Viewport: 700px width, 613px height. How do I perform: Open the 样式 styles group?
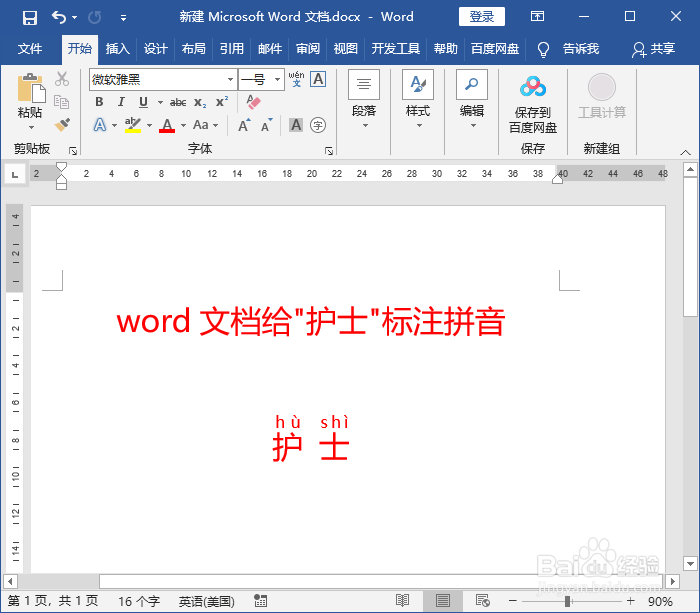click(418, 100)
